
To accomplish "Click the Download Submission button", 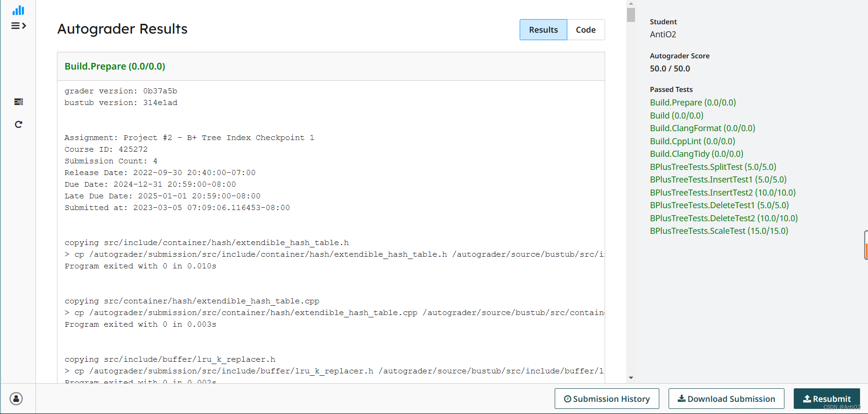I will tap(726, 399).
